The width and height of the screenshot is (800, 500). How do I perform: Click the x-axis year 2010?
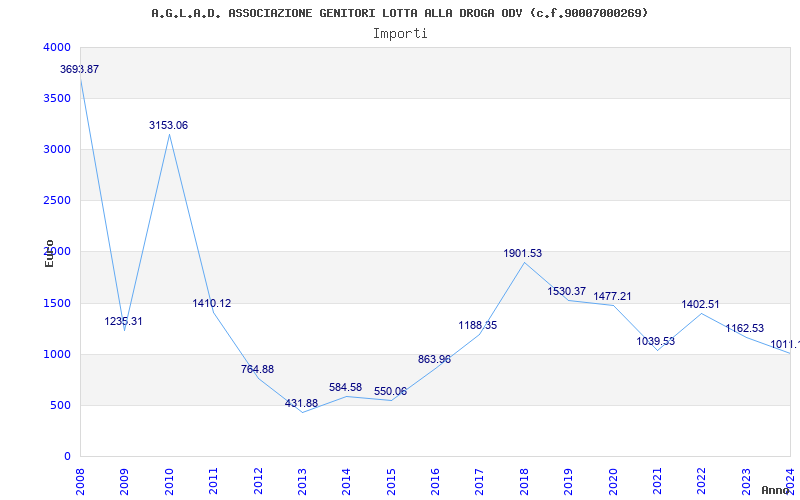[169, 481]
